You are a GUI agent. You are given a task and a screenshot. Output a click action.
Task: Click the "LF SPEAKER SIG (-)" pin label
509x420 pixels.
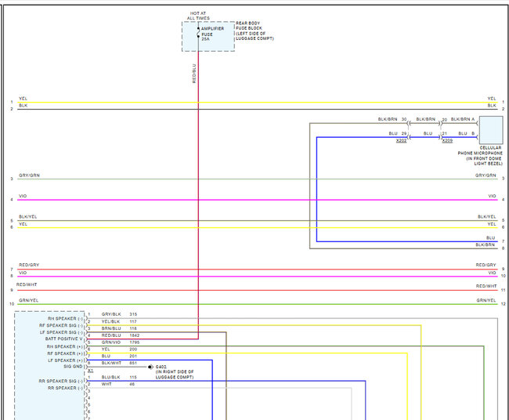coord(61,332)
